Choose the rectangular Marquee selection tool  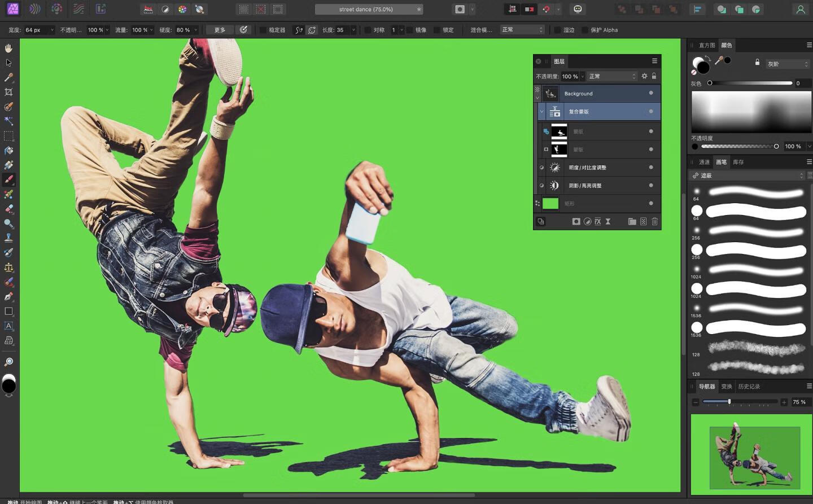[x=8, y=136]
